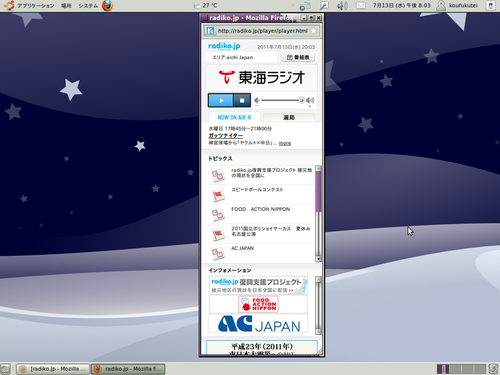500x375 pixels.
Task: Switch to '[radiko.jp - Mozilla' taskbar window
Action: point(53,369)
